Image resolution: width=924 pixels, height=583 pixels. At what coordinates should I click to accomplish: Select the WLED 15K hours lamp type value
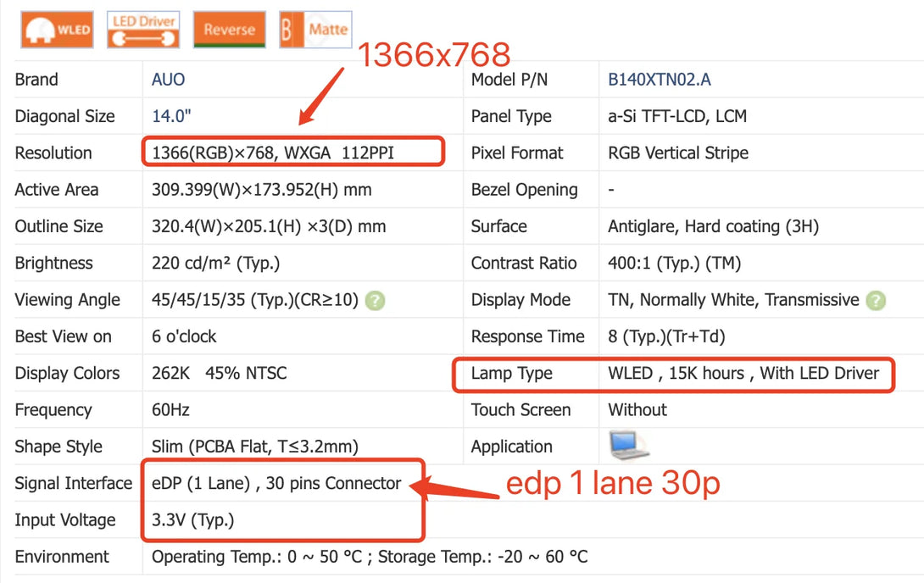[x=743, y=373]
